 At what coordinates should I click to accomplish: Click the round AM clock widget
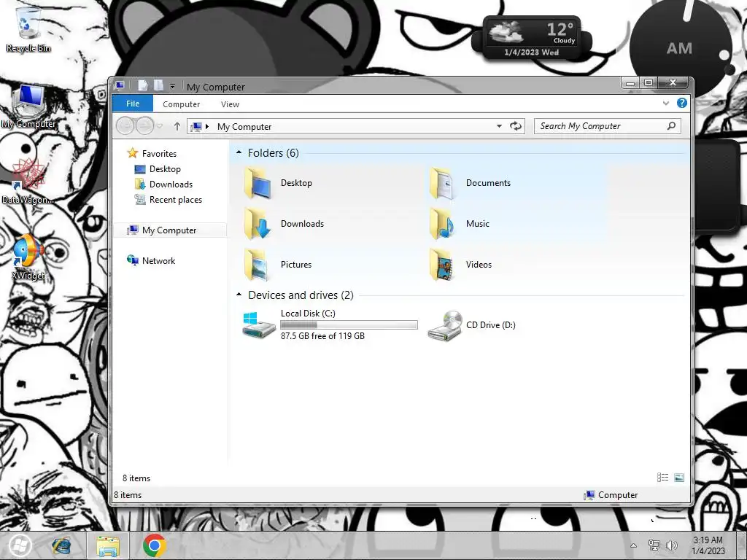681,47
